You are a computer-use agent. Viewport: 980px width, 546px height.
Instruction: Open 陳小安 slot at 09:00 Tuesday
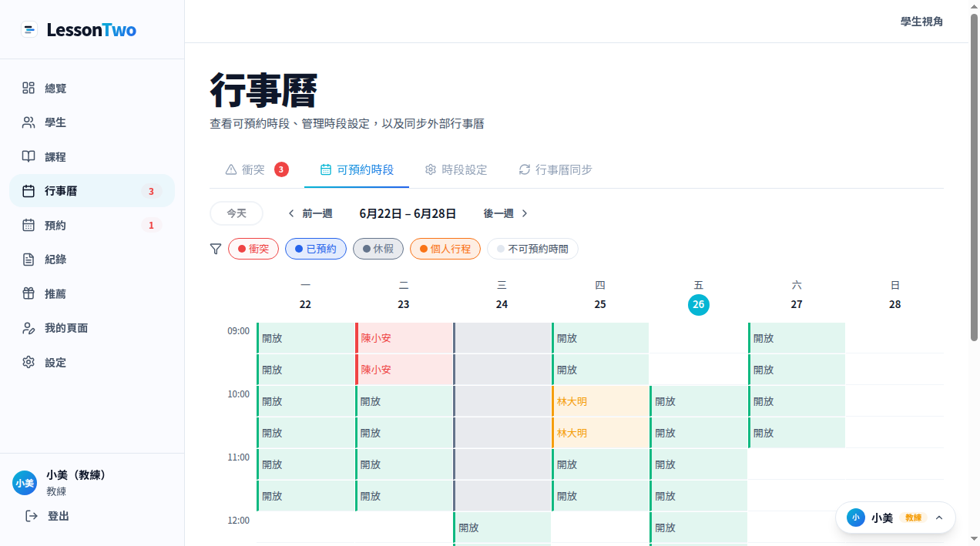coord(404,338)
